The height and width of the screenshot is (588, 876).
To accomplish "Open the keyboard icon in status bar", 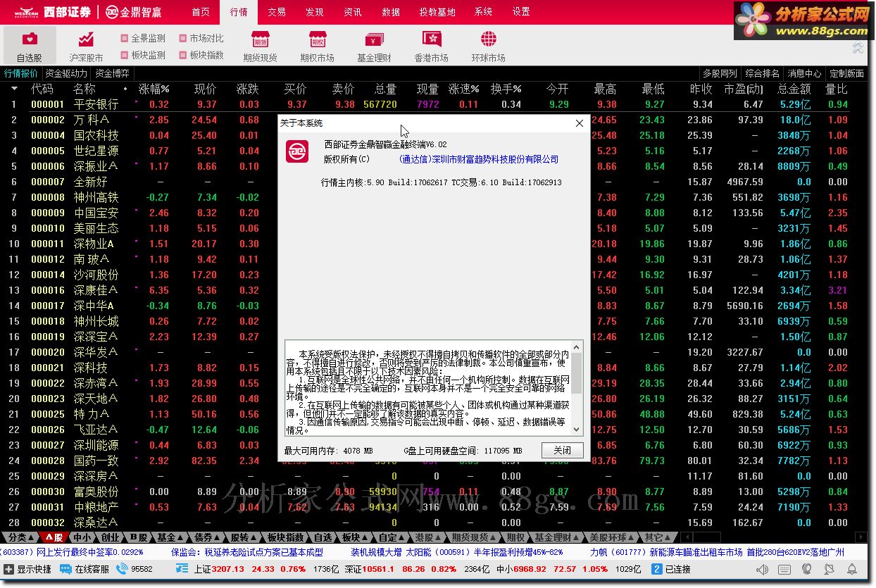I will pos(784,569).
